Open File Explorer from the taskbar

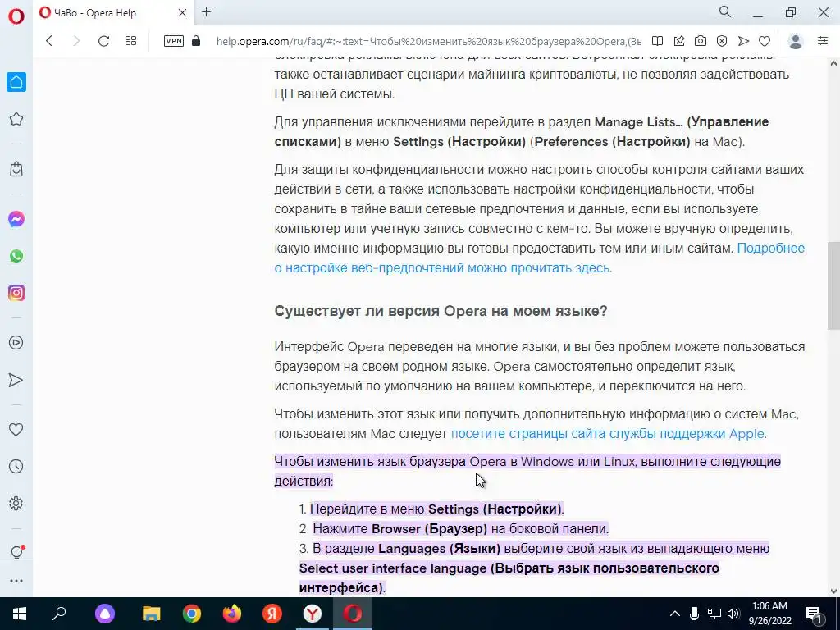click(x=151, y=614)
